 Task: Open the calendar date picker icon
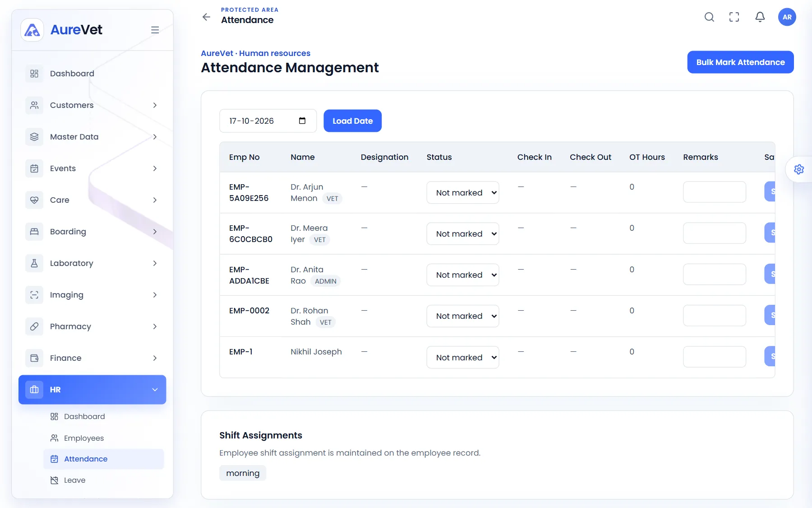(x=302, y=121)
